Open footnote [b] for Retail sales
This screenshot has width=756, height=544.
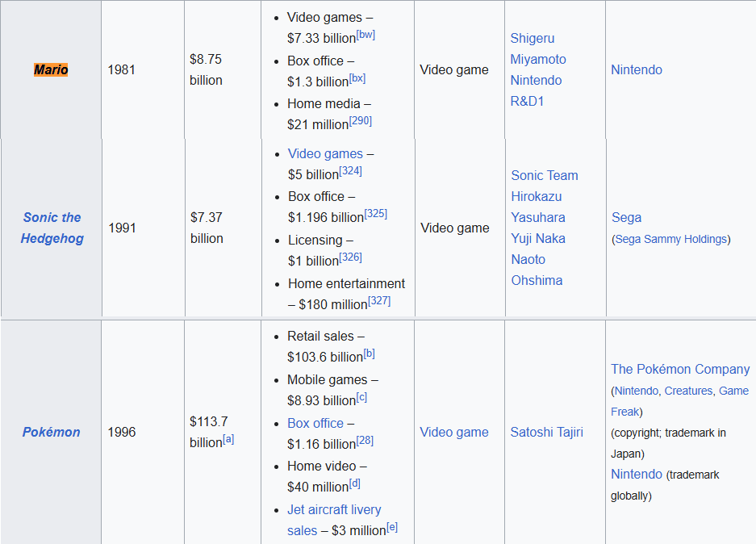(x=369, y=354)
